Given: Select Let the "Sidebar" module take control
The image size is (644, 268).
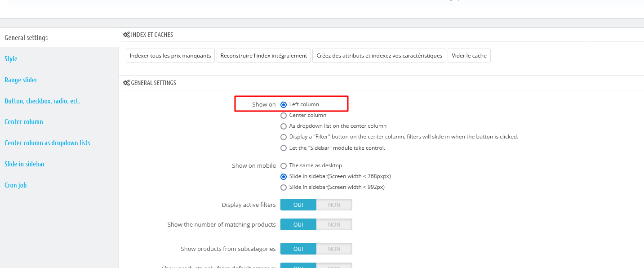Looking at the screenshot, I should [284, 148].
